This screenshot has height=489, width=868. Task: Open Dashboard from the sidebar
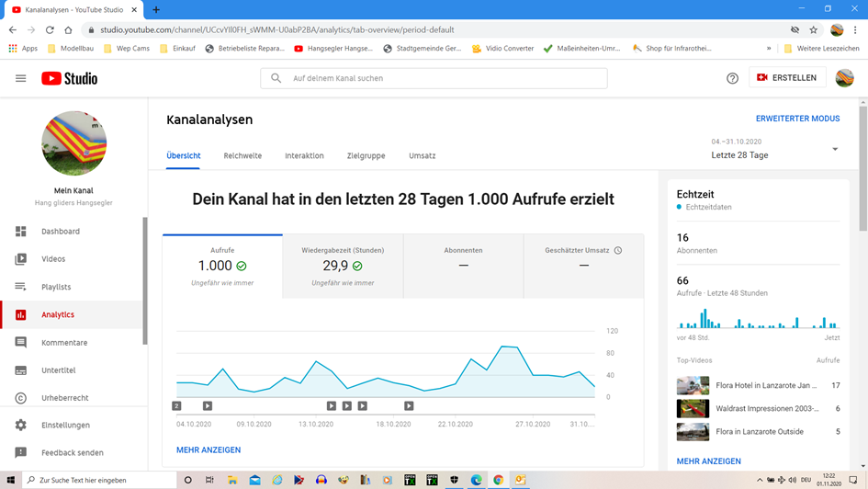pos(60,232)
